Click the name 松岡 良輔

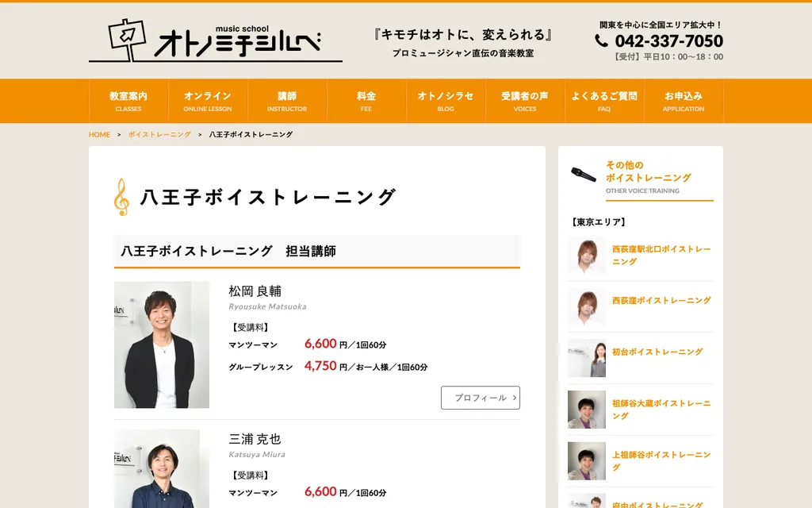tap(255, 291)
